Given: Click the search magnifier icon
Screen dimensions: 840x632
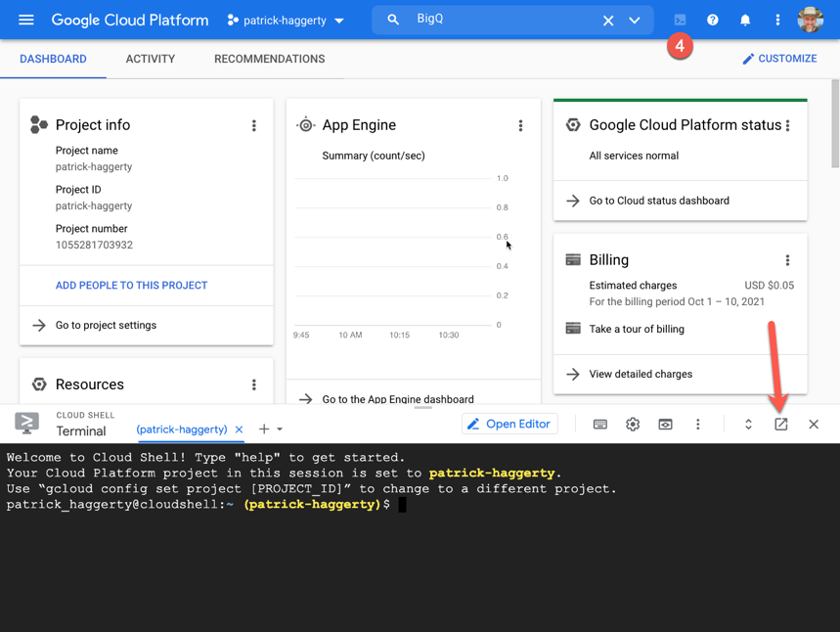Looking at the screenshot, I should pos(393,20).
